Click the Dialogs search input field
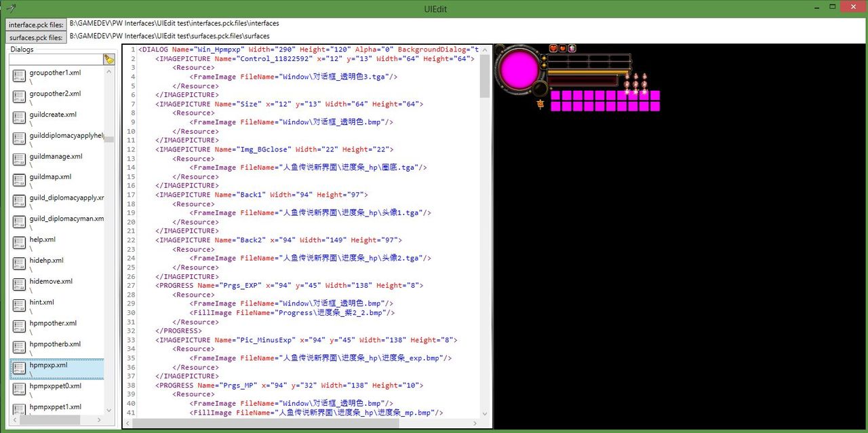 55,60
